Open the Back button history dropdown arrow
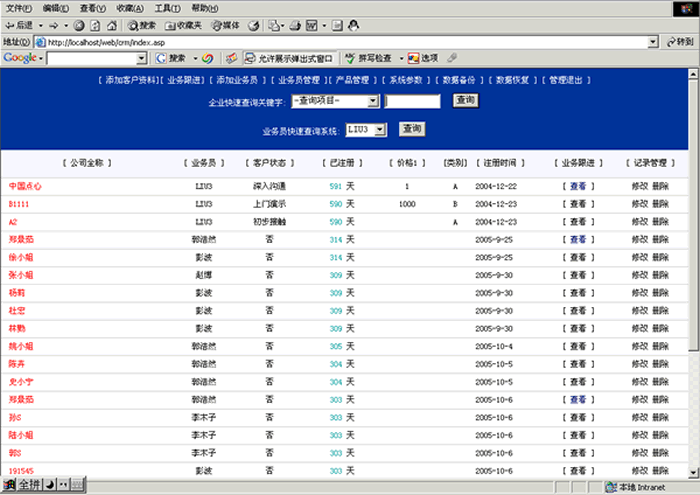 41,25
